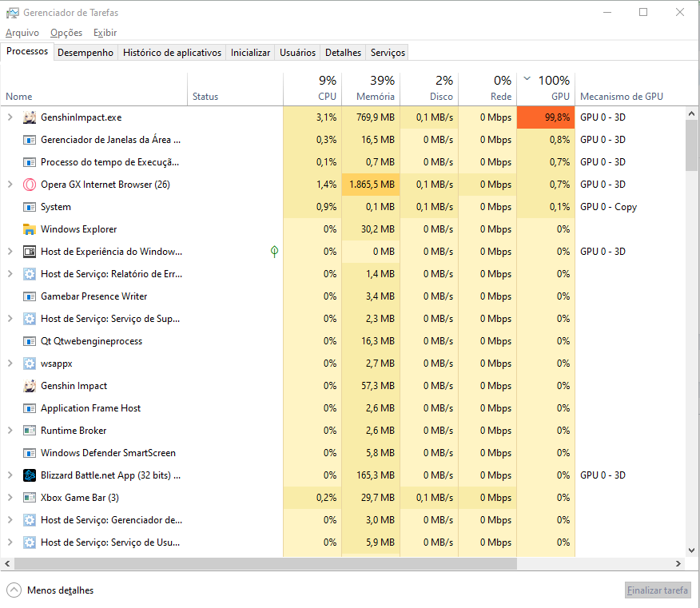The image size is (700, 608).
Task: Select the Windows Defender SmartScreen row name
Action: click(x=108, y=453)
